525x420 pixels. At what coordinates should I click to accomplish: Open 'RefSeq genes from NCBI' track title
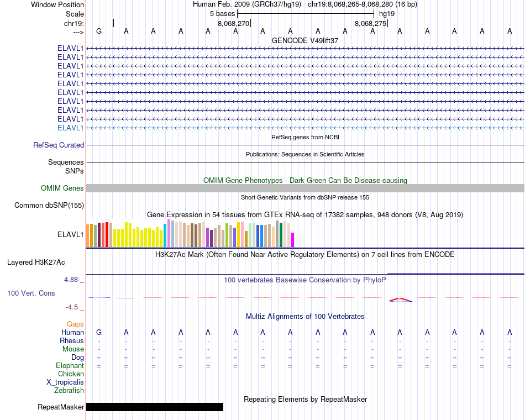tap(305, 137)
